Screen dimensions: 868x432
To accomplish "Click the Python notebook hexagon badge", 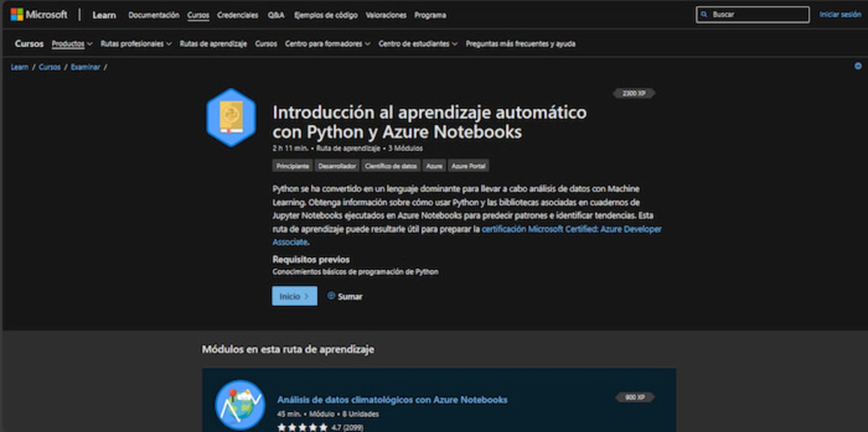I will [231, 118].
